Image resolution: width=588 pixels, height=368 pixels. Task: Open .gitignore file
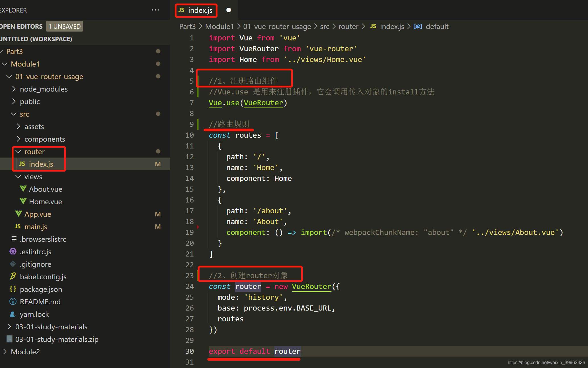point(36,264)
